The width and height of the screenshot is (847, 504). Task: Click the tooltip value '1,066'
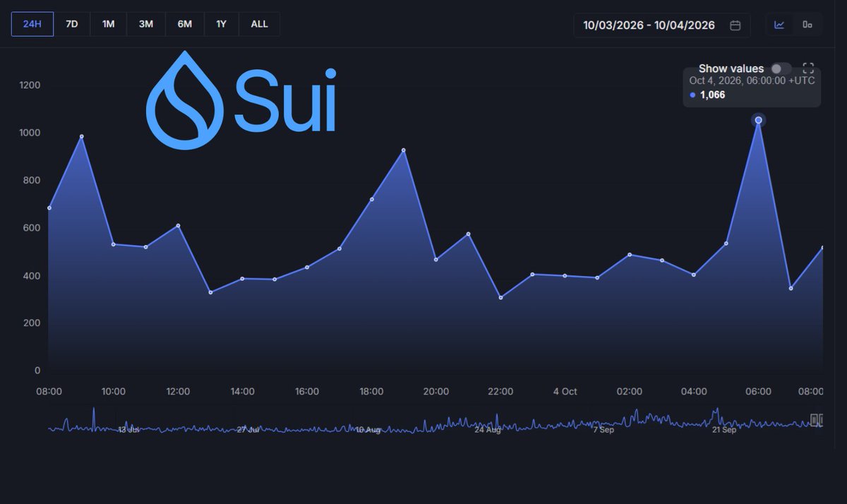click(712, 95)
